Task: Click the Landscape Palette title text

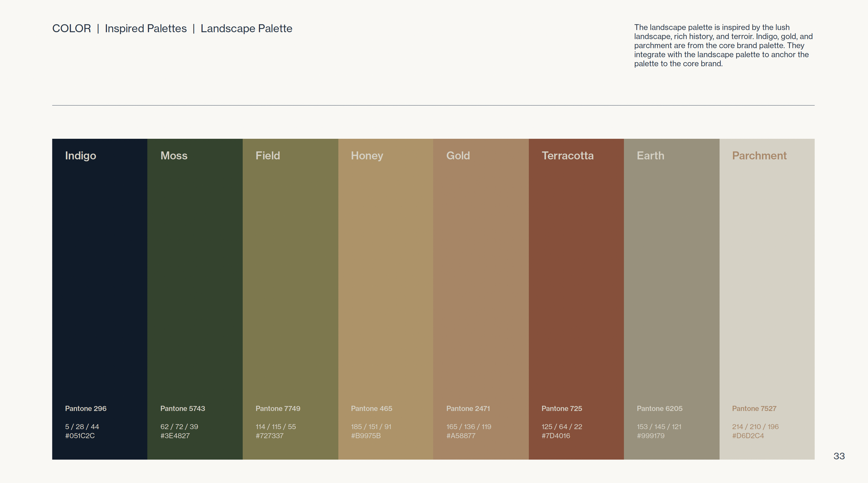Action: pos(246,28)
